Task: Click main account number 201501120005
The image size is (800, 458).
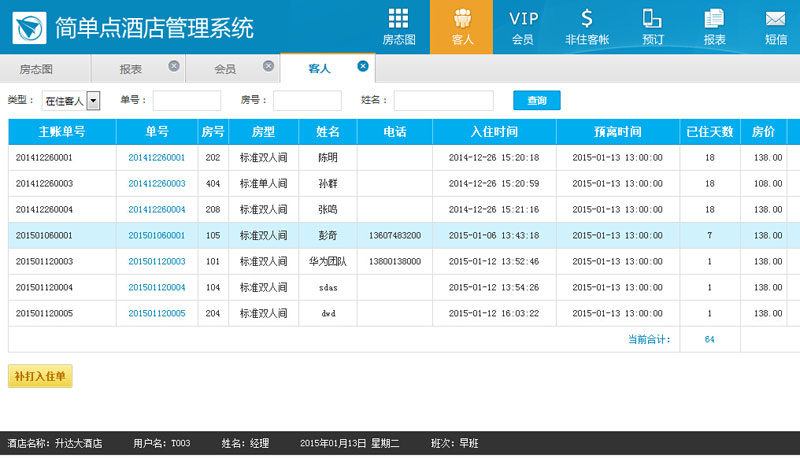Action: [44, 314]
